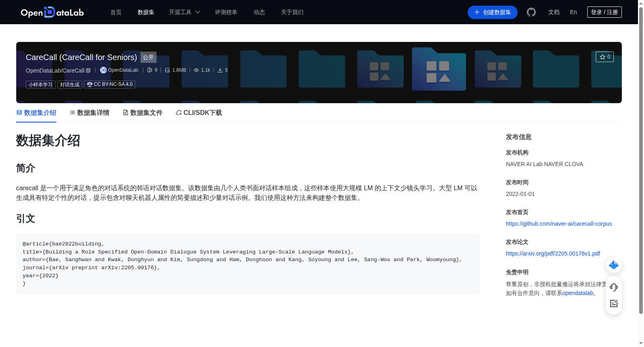The image size is (644, 347).
Task: Click the downloads icon showing 5
Action: [x=220, y=70]
